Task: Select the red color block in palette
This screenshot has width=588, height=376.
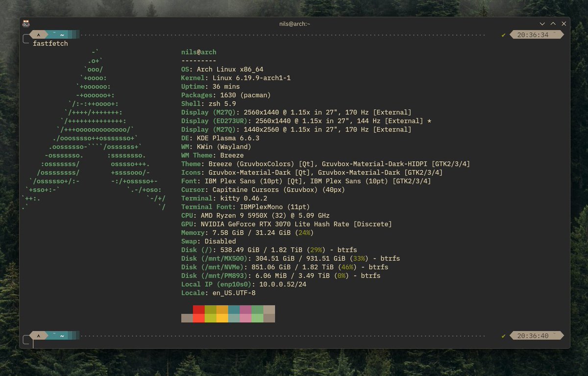Action: (x=198, y=309)
